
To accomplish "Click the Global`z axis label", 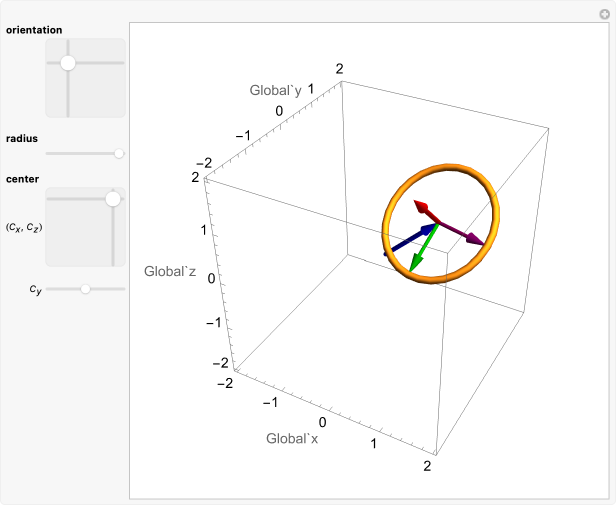I will [x=170, y=271].
